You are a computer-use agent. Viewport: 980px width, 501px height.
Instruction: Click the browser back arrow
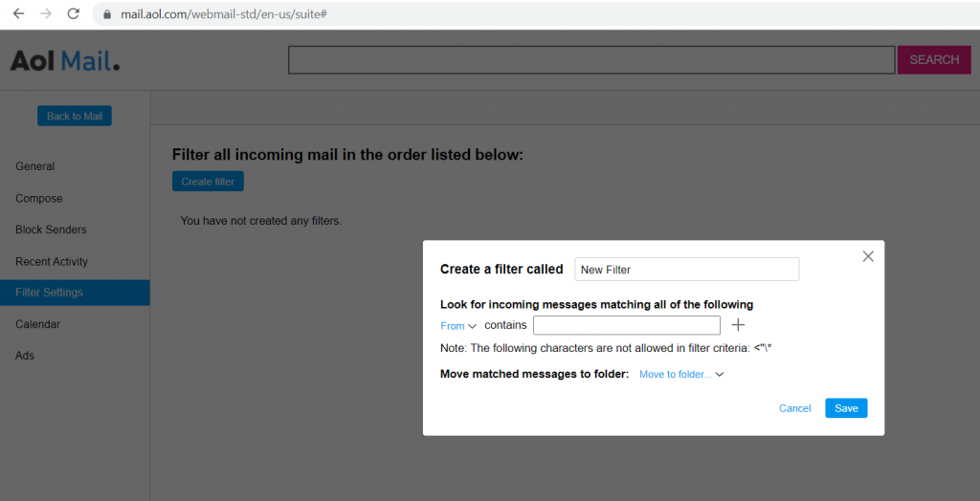(18, 14)
